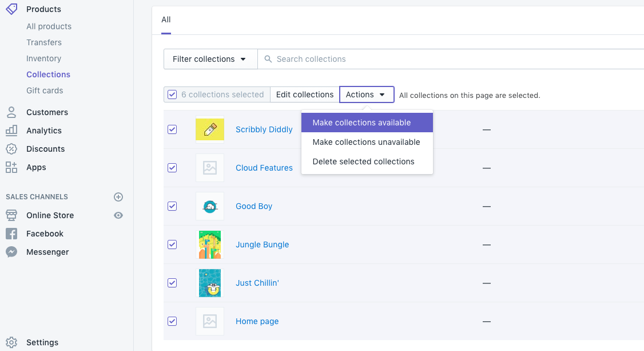This screenshot has height=351, width=644.
Task: Click the Analytics bar chart icon
Action: point(11,131)
